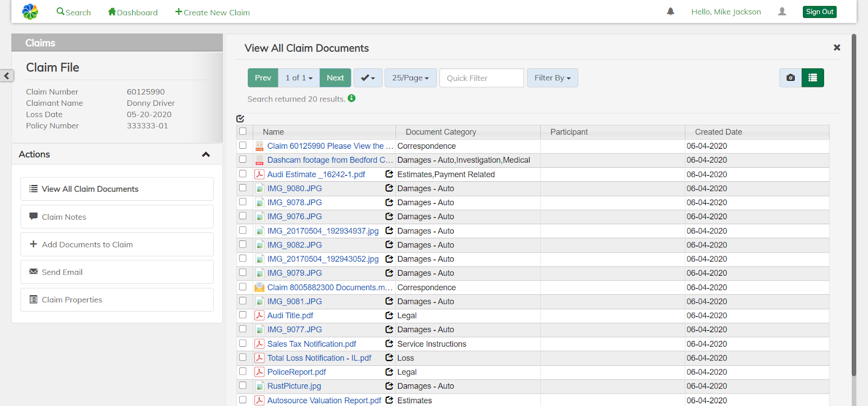The image size is (868, 406).
Task: Click the camera snapshot view button
Action: (790, 78)
